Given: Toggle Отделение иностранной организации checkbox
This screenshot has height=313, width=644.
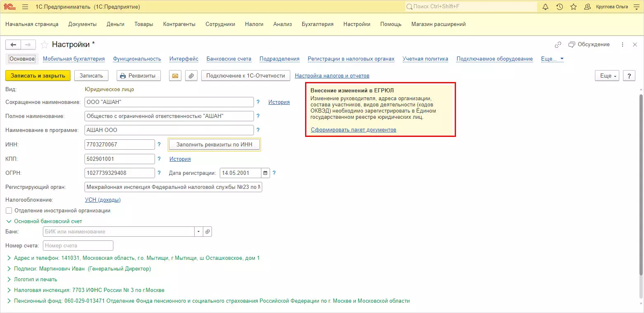Looking at the screenshot, I should [x=9, y=210].
